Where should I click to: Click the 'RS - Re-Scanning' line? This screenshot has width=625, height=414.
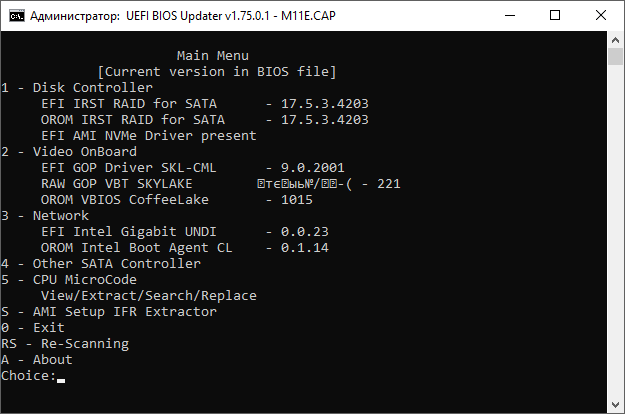(x=65, y=343)
